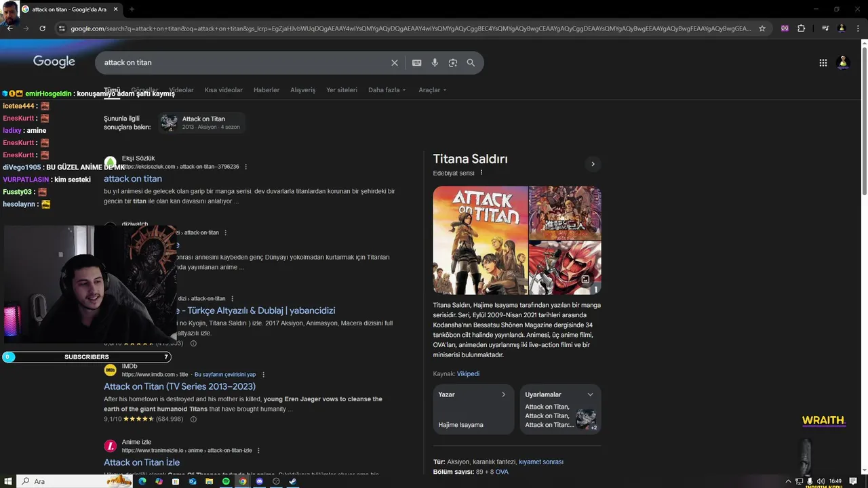Open Outlook from the taskbar
868x488 pixels.
coord(193,481)
